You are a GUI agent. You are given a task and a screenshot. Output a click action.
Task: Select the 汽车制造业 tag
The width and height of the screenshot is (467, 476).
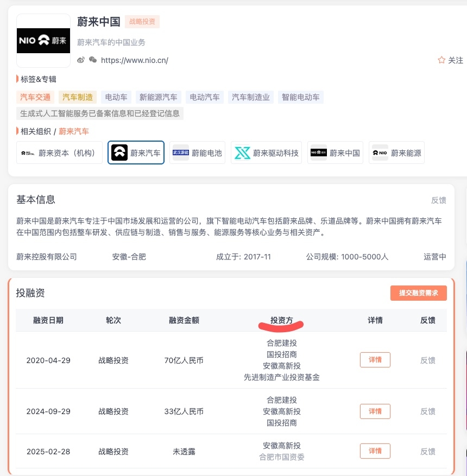pos(251,97)
